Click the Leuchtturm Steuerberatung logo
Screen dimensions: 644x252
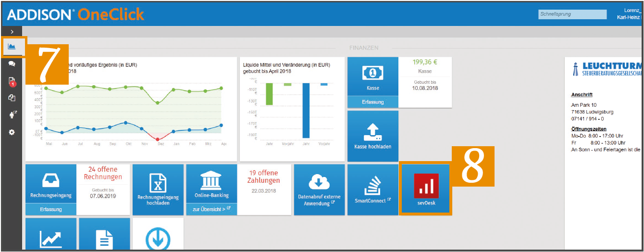point(606,69)
